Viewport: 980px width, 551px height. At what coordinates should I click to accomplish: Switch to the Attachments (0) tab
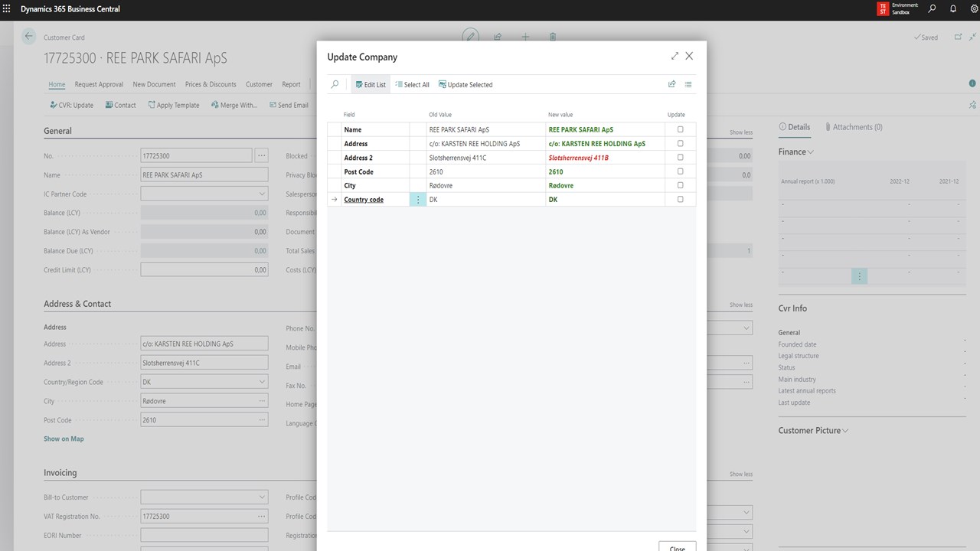(x=853, y=127)
